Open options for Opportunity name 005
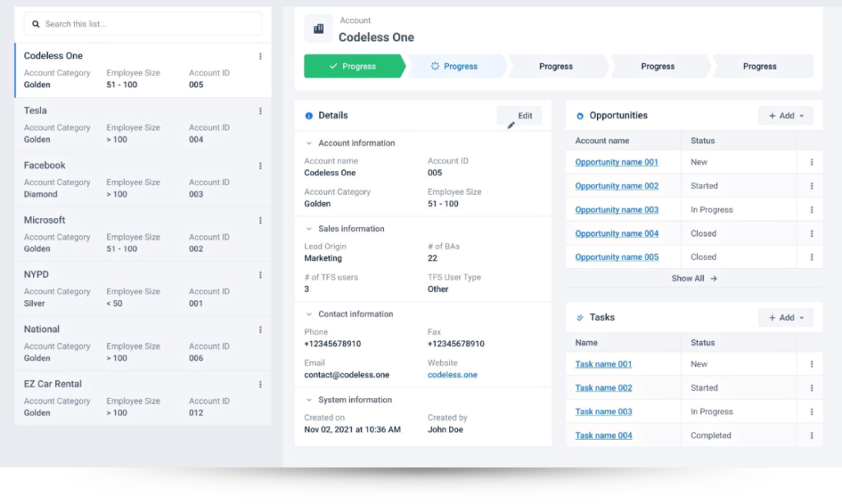 (x=812, y=257)
